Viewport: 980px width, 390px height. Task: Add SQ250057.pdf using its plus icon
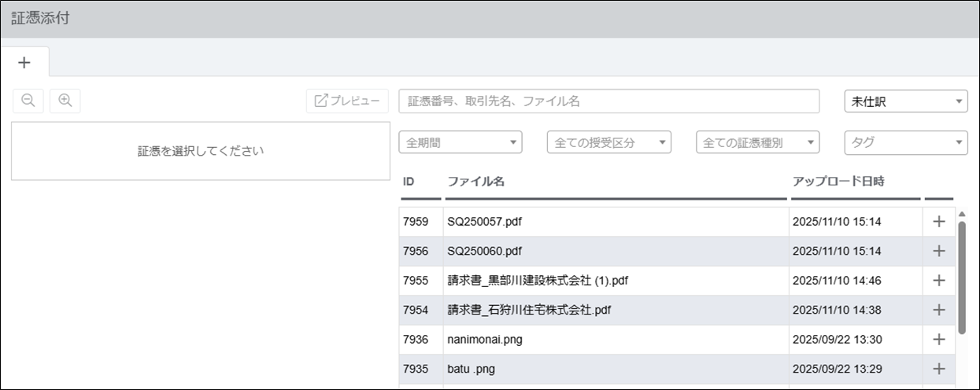tap(938, 222)
